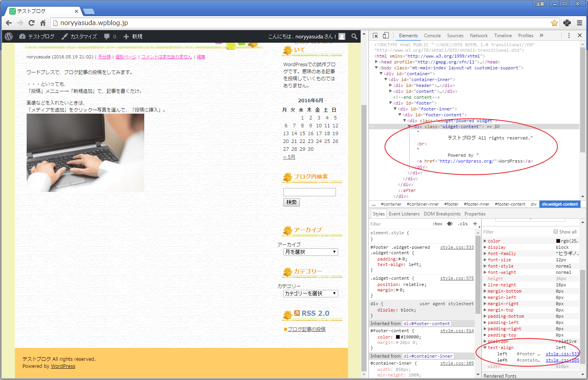Viewport: 588px width, 380px height.
Task: Activate the DevTools inspect element picker
Action: 375,35
